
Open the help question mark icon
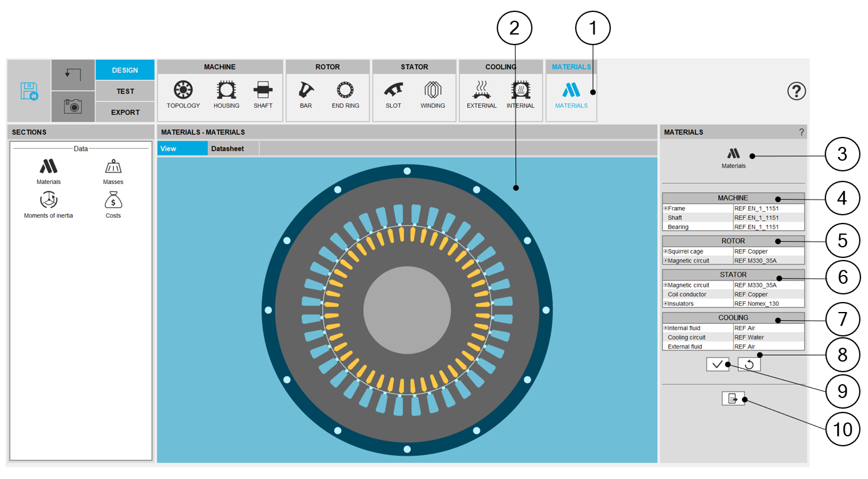[x=796, y=91]
